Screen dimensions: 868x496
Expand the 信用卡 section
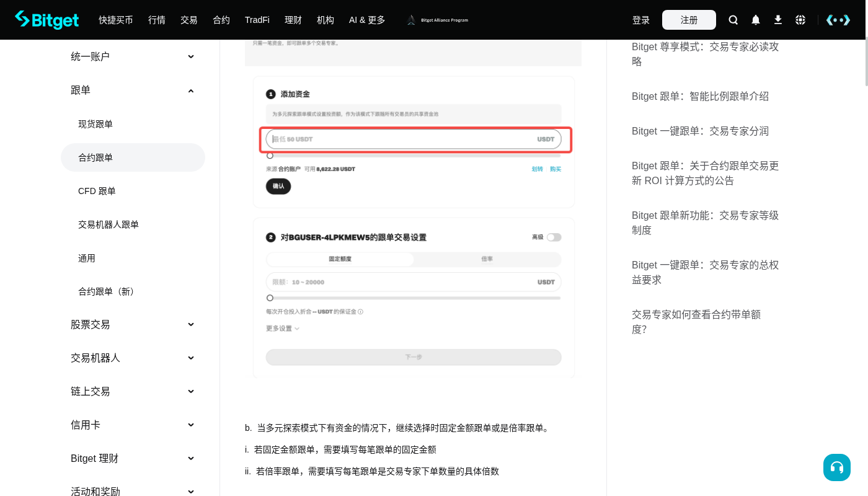pyautogui.click(x=133, y=425)
